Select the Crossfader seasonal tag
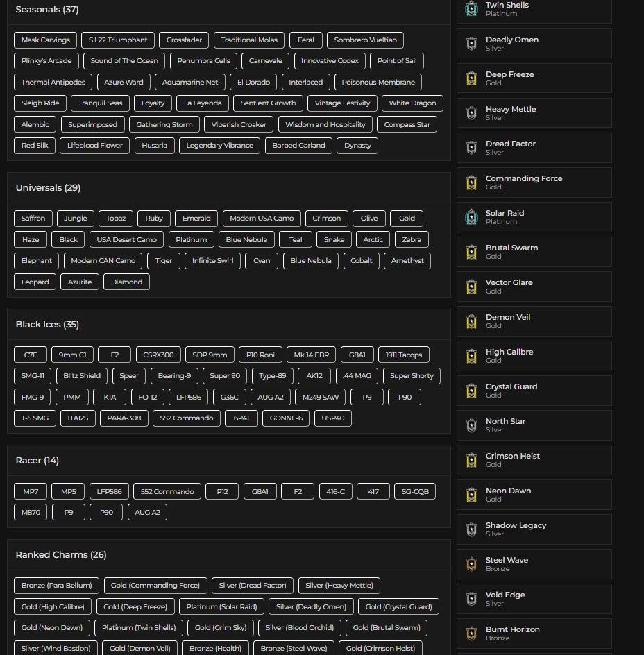This screenshot has width=644, height=655. click(184, 40)
